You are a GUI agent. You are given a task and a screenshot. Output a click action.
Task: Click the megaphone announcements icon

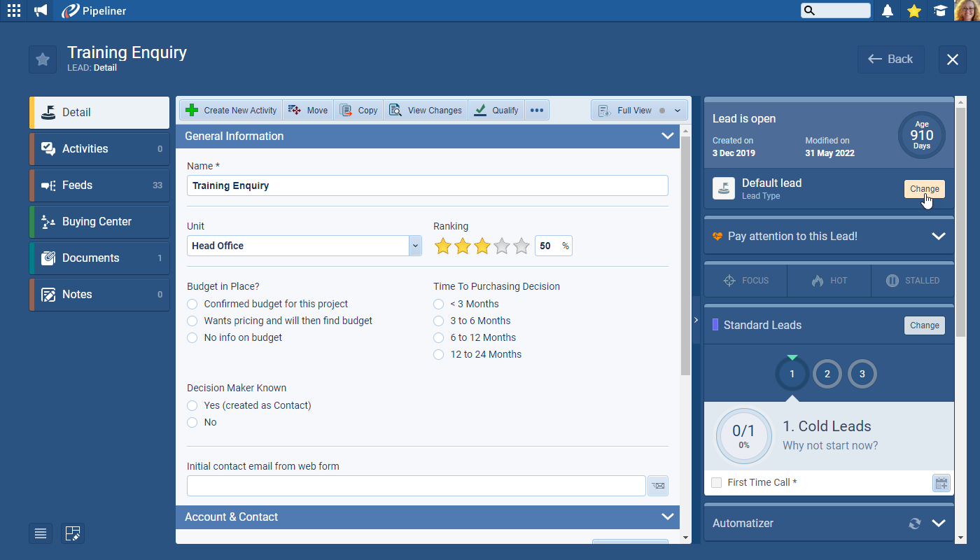[41, 10]
